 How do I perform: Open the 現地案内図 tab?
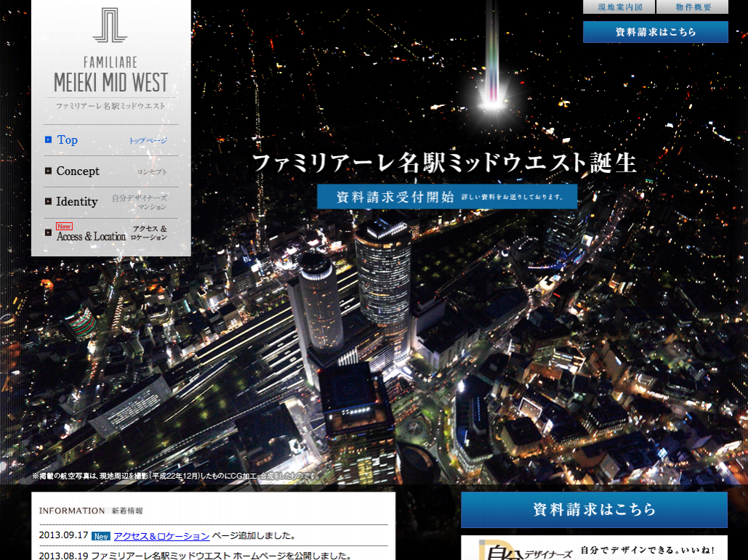[619, 7]
